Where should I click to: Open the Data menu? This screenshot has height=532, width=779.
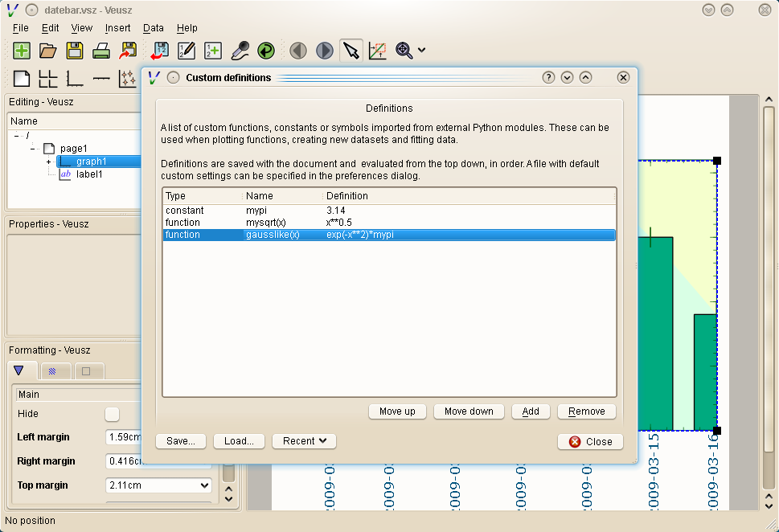point(153,28)
